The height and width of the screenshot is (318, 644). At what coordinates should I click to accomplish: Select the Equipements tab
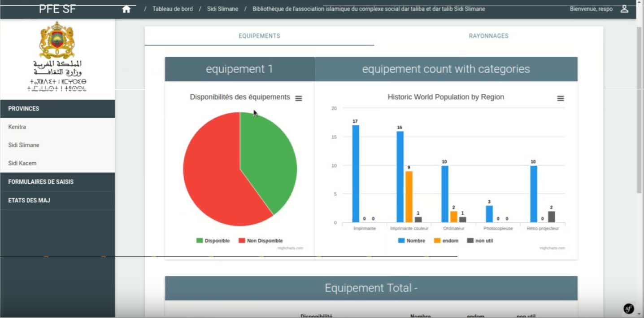click(x=259, y=36)
